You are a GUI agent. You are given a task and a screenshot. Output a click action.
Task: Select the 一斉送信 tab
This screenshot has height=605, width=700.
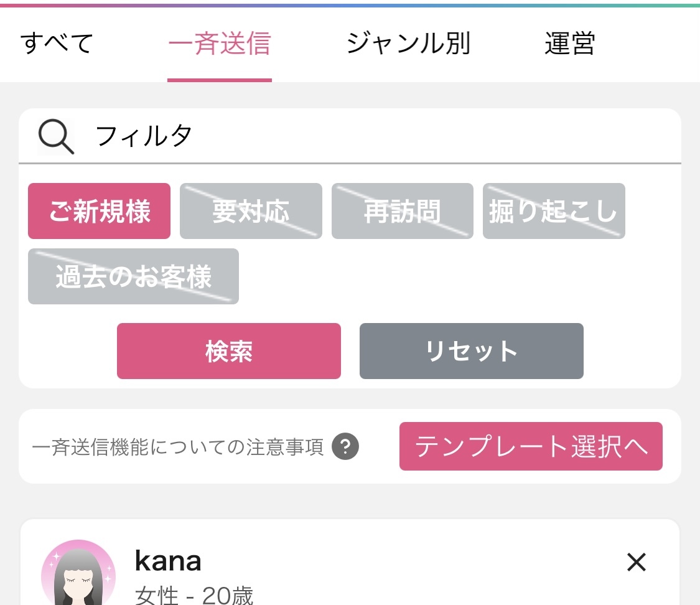(x=220, y=44)
